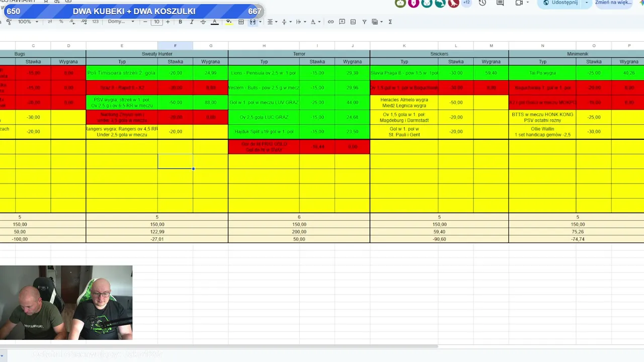Image resolution: width=644 pixels, height=362 pixels.
Task: Select the 'Snickers' header cell
Action: point(439,54)
